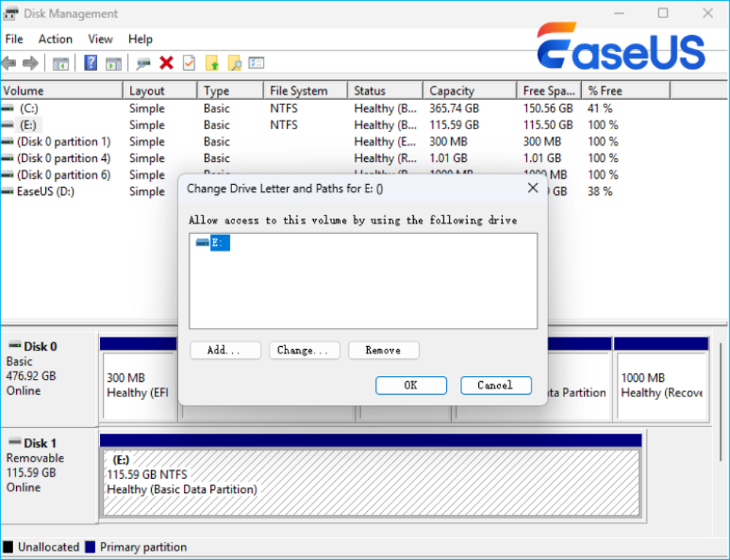Screen dimensions: 730x560
Task: Click the blue Help question mark icon
Action: tap(91, 63)
